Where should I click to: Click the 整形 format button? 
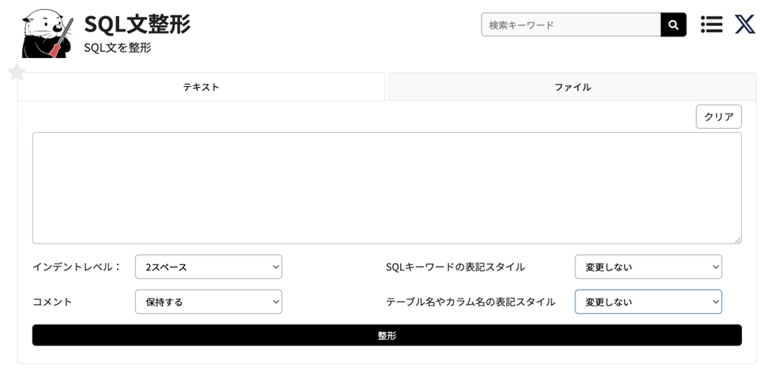pos(387,335)
